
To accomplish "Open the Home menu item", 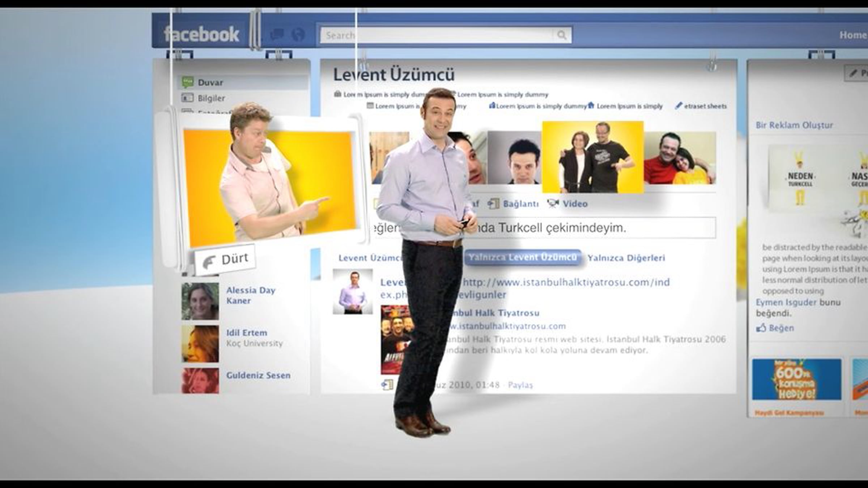I will click(852, 35).
